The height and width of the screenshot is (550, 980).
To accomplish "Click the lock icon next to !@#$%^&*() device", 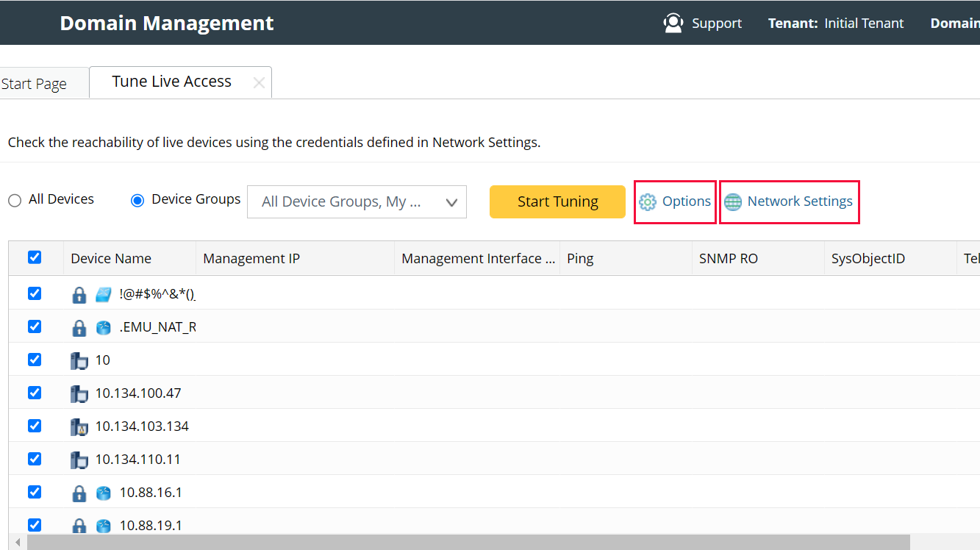I will click(x=79, y=293).
